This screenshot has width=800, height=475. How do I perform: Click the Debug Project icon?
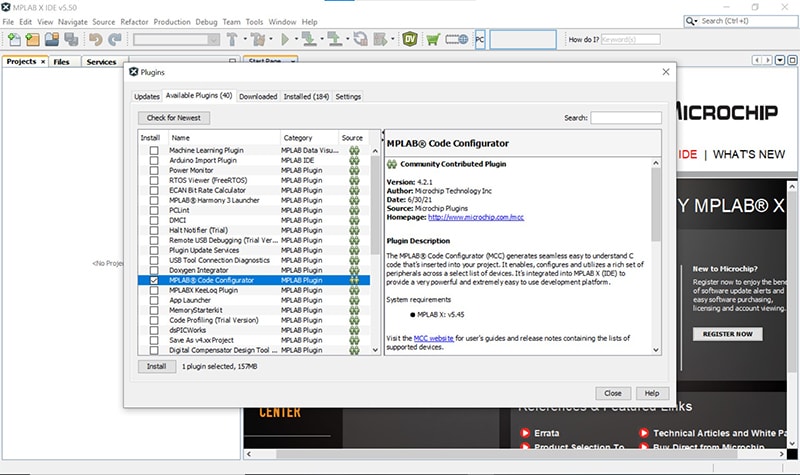click(381, 39)
